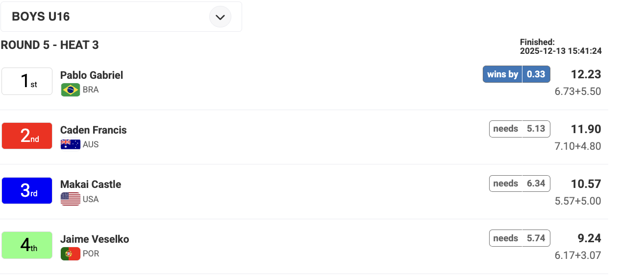Select the red 2nd place jersey badge
This screenshot has width=644, height=277.
(x=27, y=136)
